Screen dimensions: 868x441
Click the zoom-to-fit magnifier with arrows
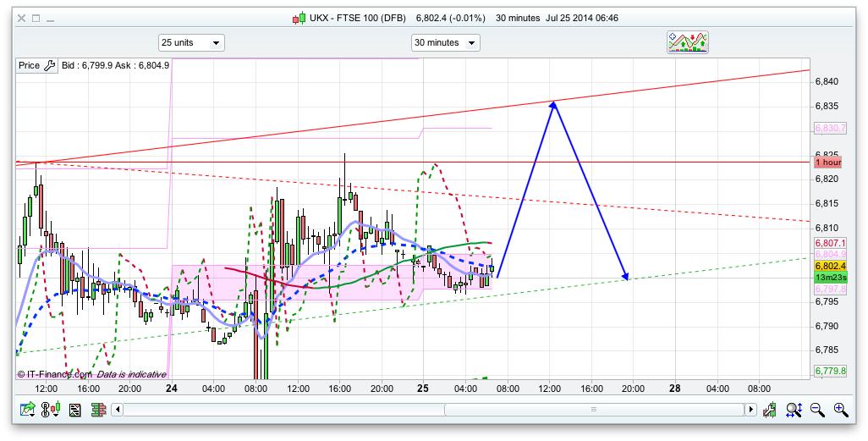794,410
